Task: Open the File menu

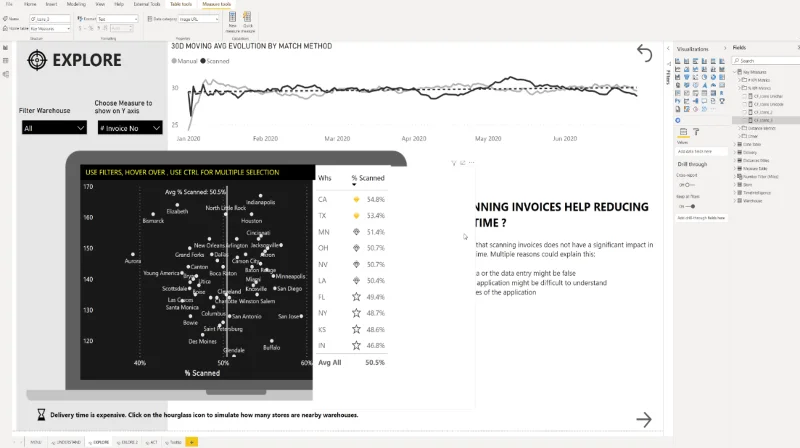Action: click(x=9, y=4)
